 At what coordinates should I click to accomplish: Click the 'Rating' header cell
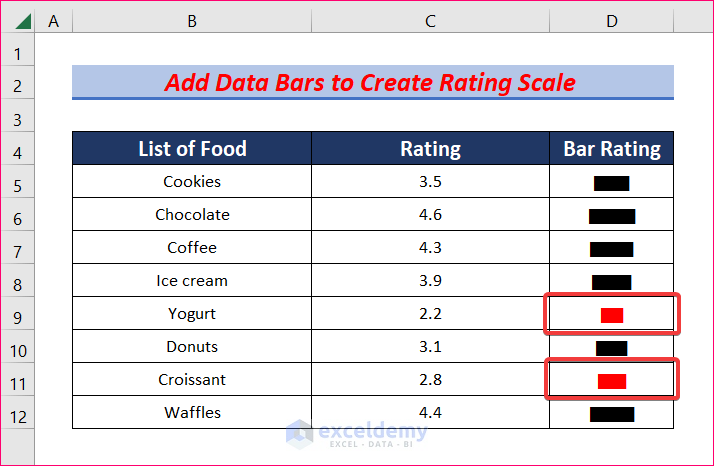[x=430, y=149]
